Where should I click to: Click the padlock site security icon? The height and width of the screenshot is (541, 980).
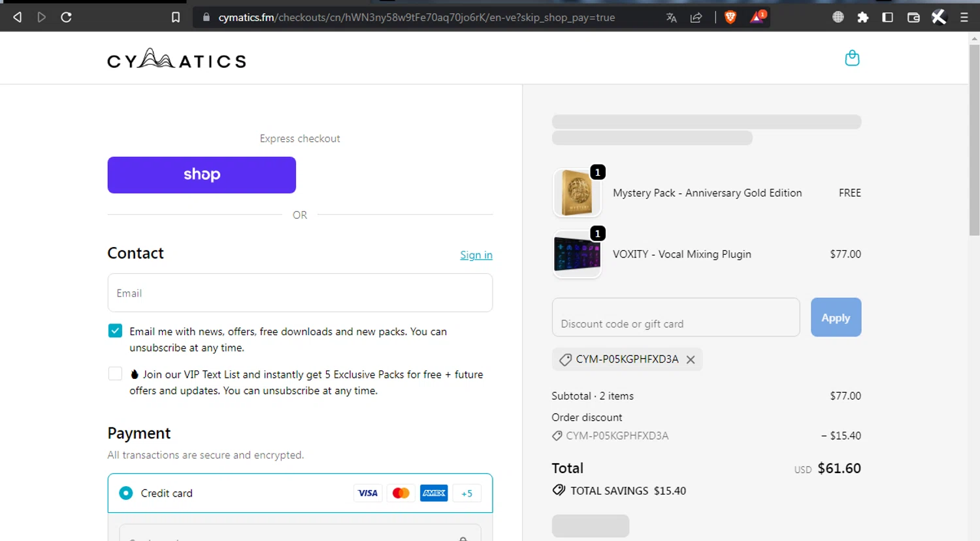click(x=206, y=18)
